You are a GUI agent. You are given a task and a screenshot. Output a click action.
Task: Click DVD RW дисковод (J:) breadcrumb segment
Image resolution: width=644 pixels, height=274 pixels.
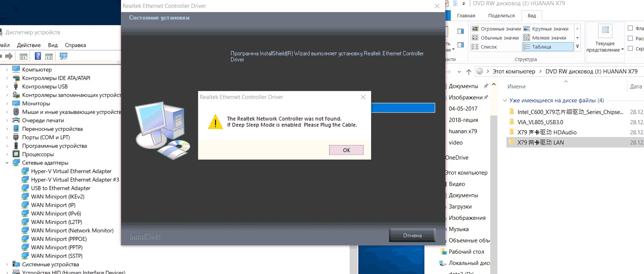pos(591,72)
